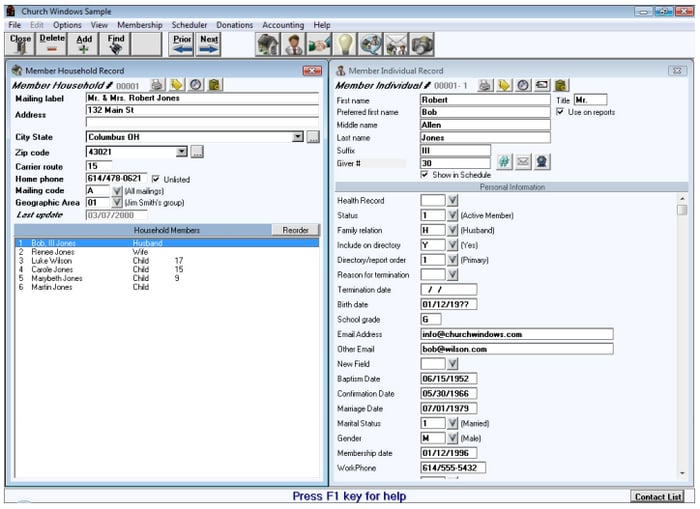Open the Include on directory dropdown
This screenshot has width=700, height=509.
tap(453, 245)
